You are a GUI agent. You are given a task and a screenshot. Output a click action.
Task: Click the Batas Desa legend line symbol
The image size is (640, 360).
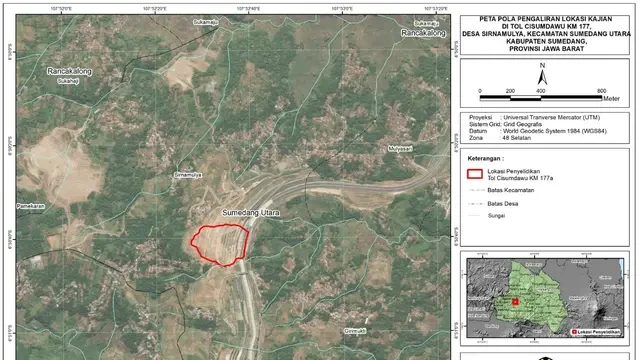tap(476, 204)
